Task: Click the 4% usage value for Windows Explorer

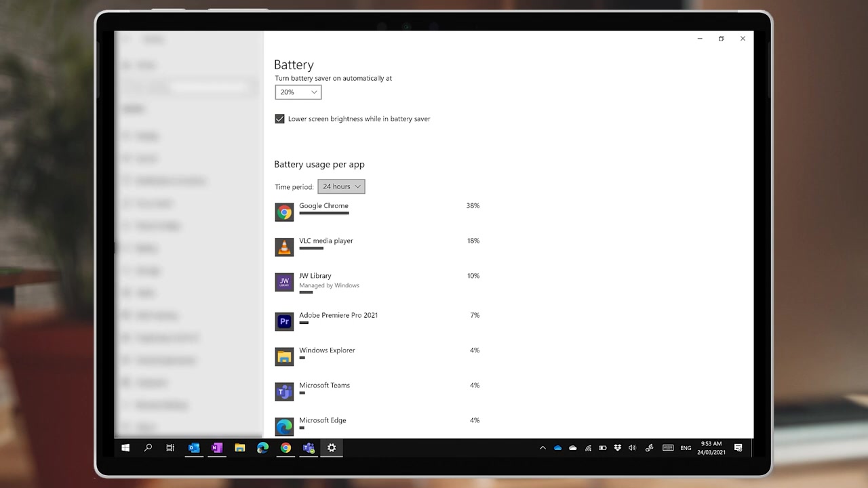Action: (475, 350)
